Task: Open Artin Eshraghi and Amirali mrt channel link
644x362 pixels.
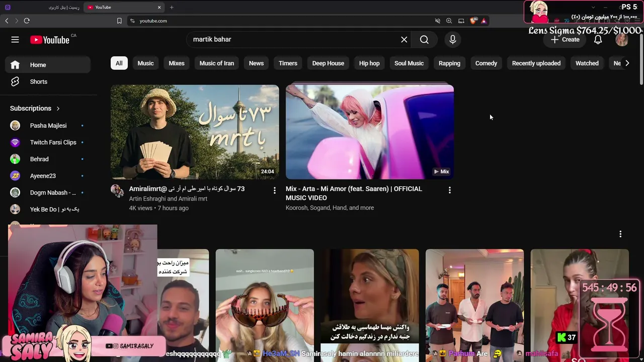Action: tap(168, 199)
